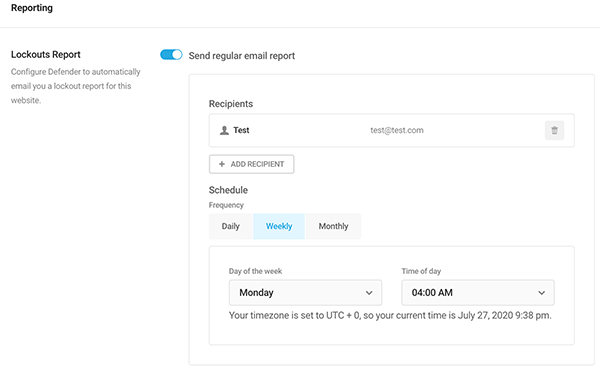Click the test@test.com email address
This screenshot has width=600, height=377.
tap(397, 130)
